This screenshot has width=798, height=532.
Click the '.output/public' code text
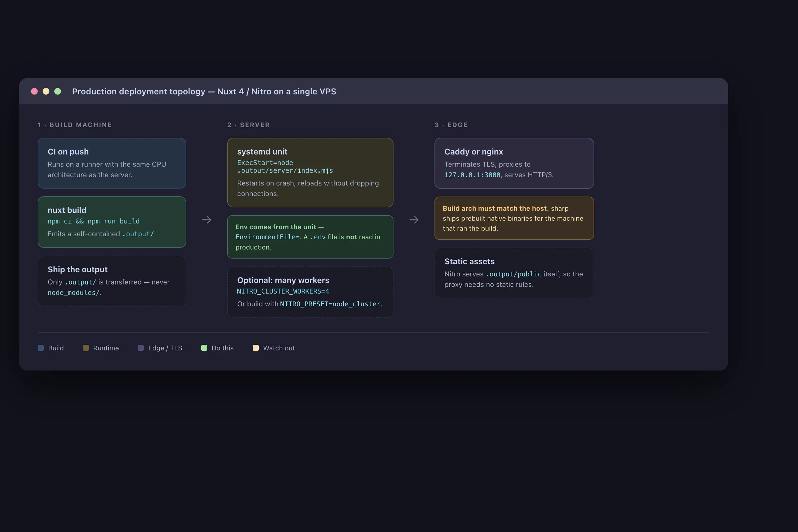[x=513, y=274]
